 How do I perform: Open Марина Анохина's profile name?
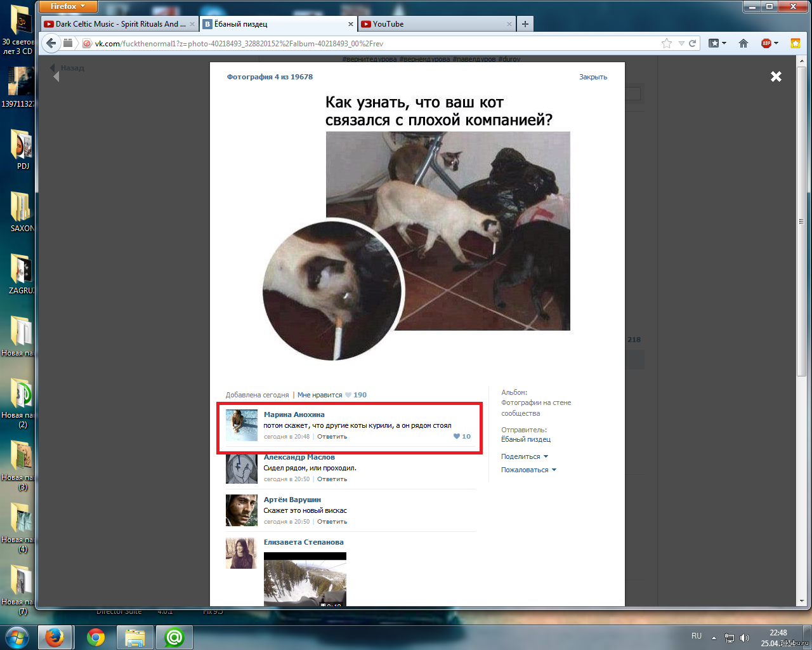[294, 415]
